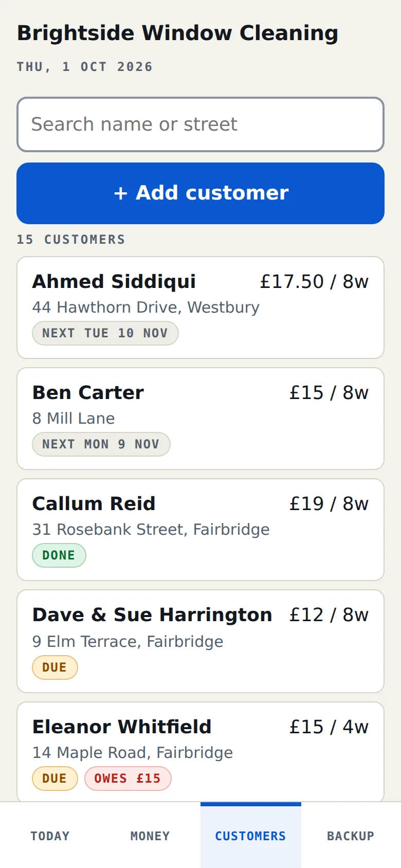This screenshot has width=401, height=868.
Task: Click the £15 / 4w price label
Action: 329,727
